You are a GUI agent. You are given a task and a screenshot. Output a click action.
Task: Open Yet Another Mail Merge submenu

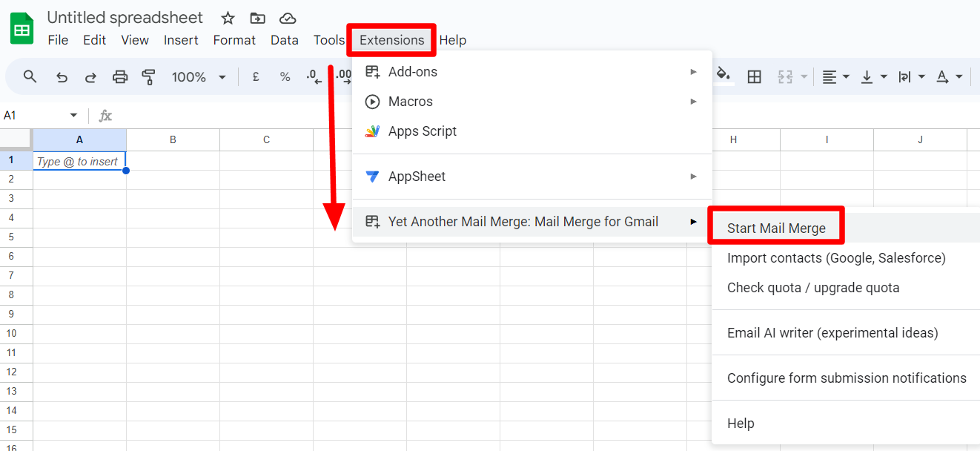coord(532,221)
